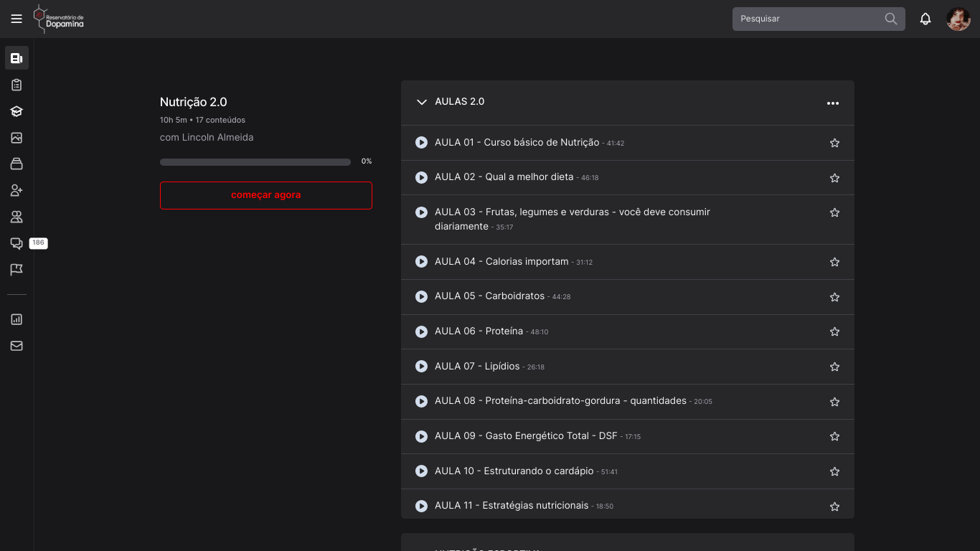Open the image gallery sidebar icon
Image resolution: width=980 pixels, height=551 pixels.
click(x=17, y=138)
